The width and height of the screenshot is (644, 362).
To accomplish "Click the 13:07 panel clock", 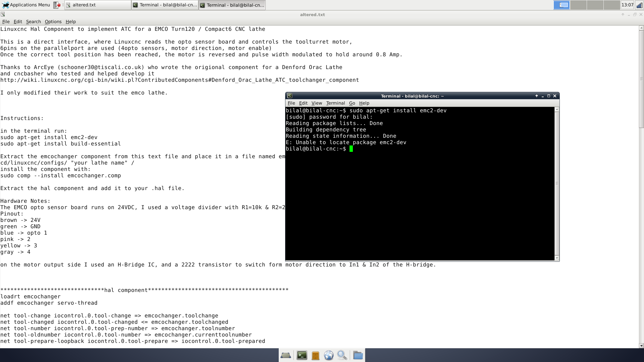I will click(627, 5).
